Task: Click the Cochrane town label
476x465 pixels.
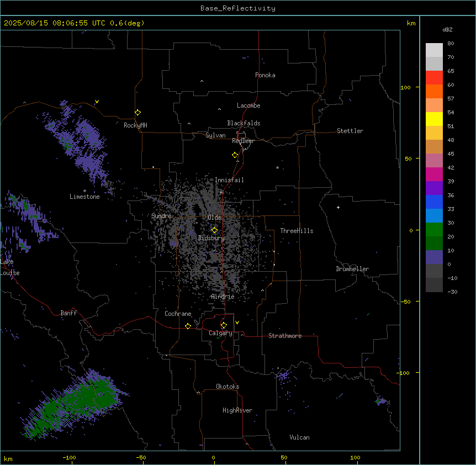Action: (178, 314)
